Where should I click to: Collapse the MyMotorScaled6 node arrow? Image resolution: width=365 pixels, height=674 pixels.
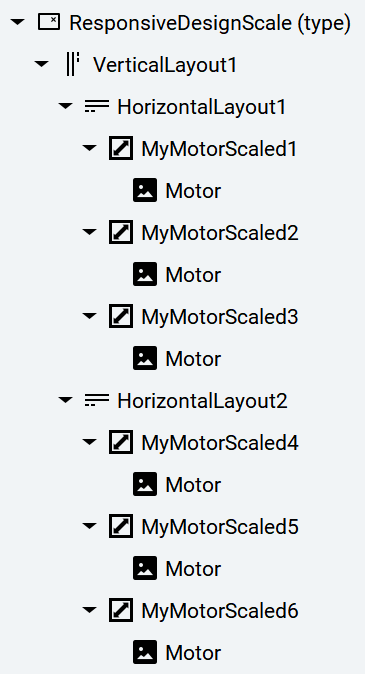click(89, 610)
